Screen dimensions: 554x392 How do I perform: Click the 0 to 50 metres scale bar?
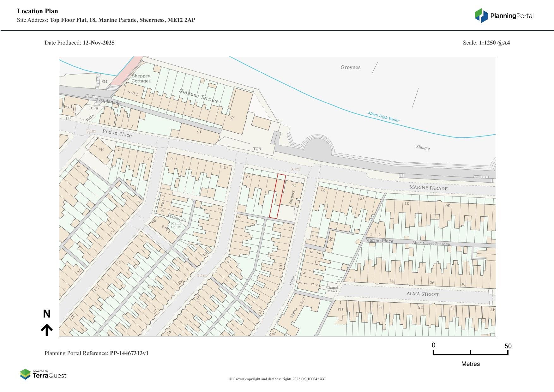point(470,353)
